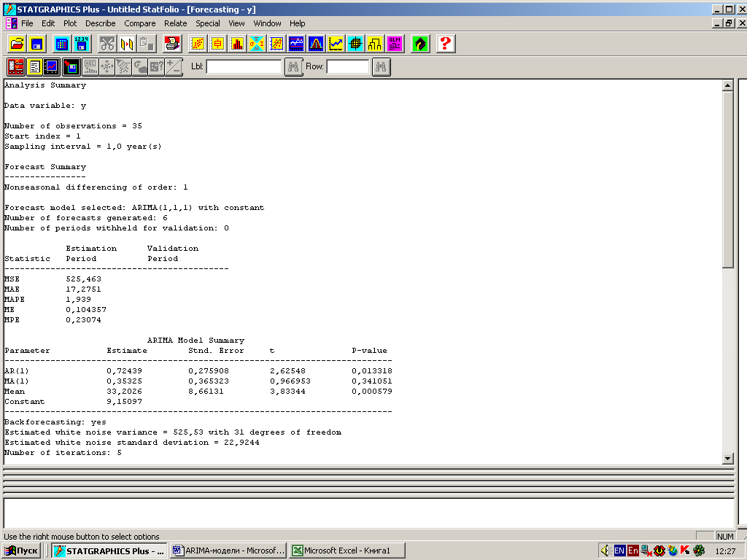Screen dimensions: 747x560
Task: Click the greyed plus/minus exclude icon
Action: pyautogui.click(x=174, y=66)
